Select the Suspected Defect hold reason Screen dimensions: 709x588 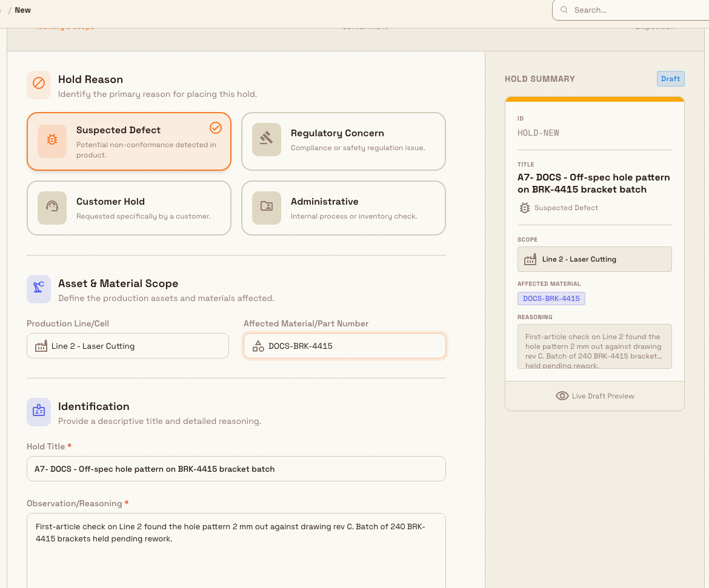click(129, 142)
